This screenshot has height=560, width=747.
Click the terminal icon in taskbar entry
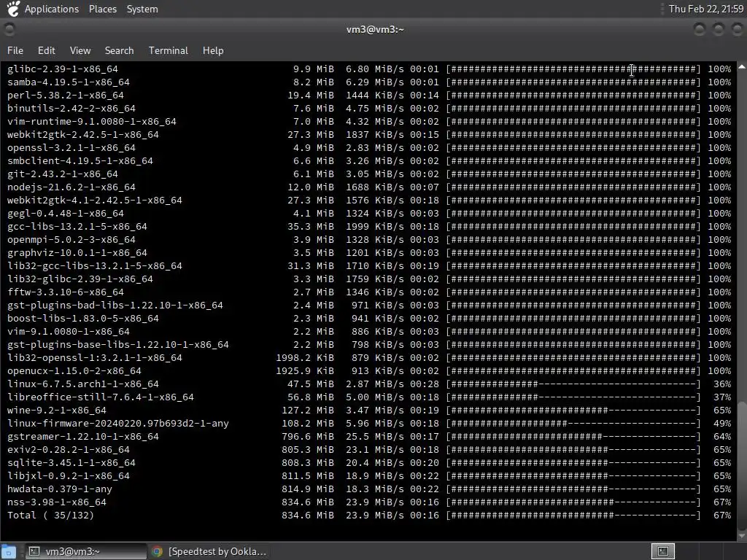coord(34,551)
